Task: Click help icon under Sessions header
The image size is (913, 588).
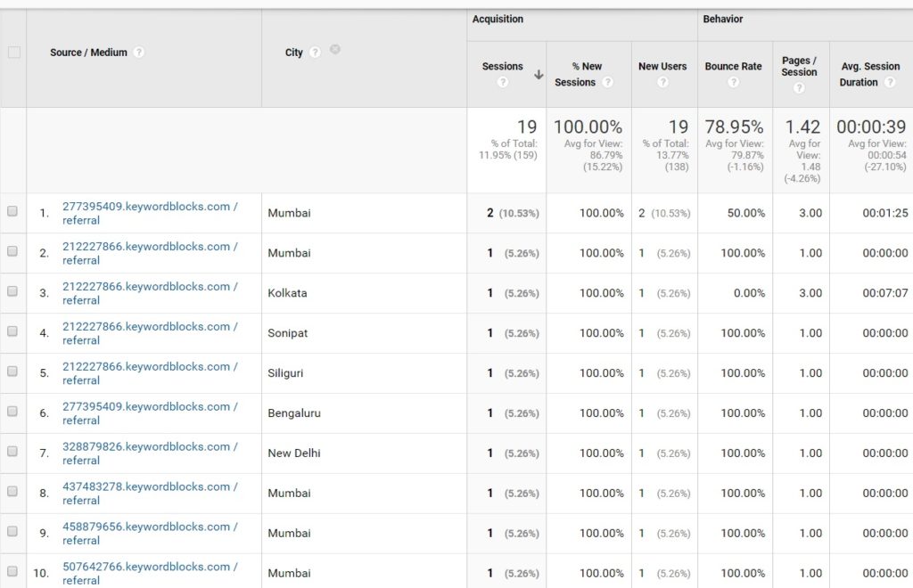Action: [503, 82]
